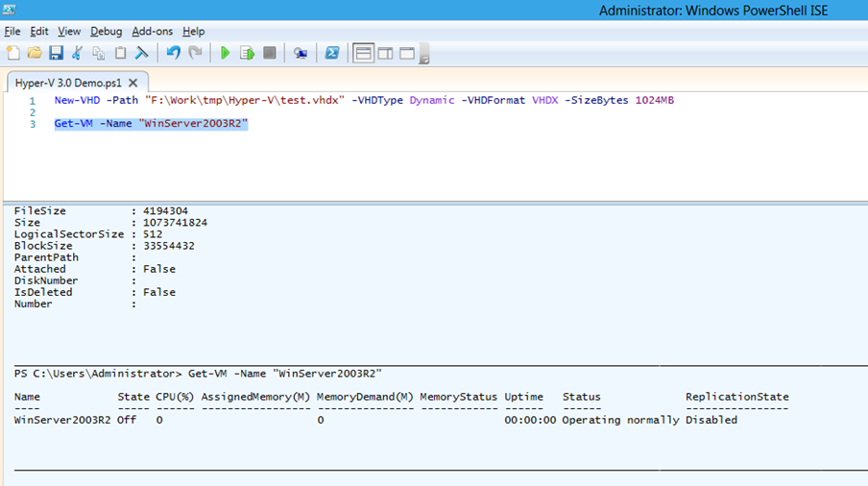Close the Hyper-V 3.0 Demo.ps1 tab

point(134,83)
